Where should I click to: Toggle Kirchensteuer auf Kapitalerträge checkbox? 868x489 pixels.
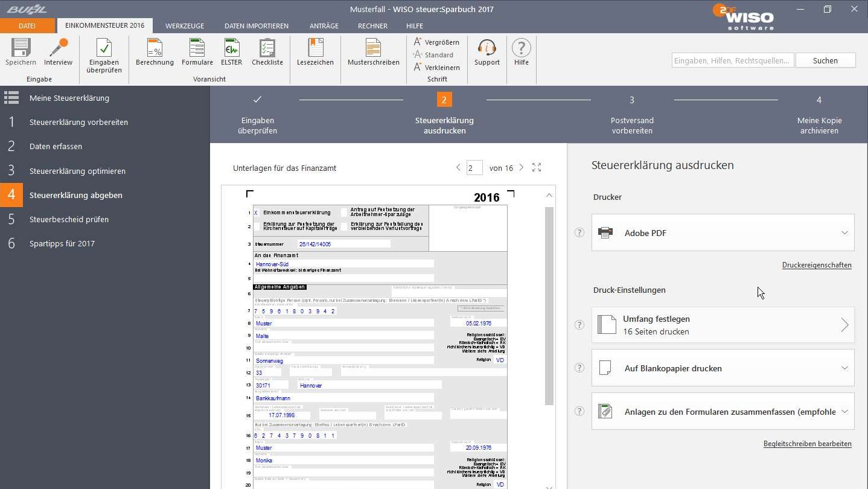click(256, 226)
